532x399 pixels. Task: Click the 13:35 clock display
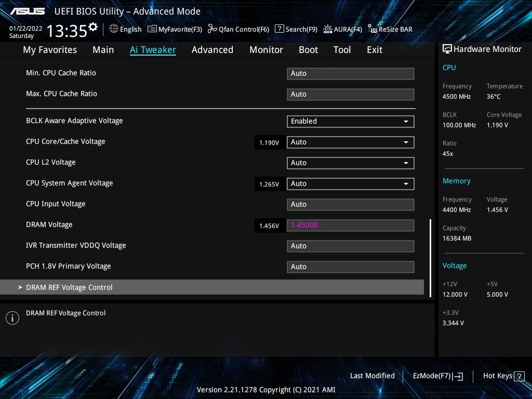pos(67,31)
